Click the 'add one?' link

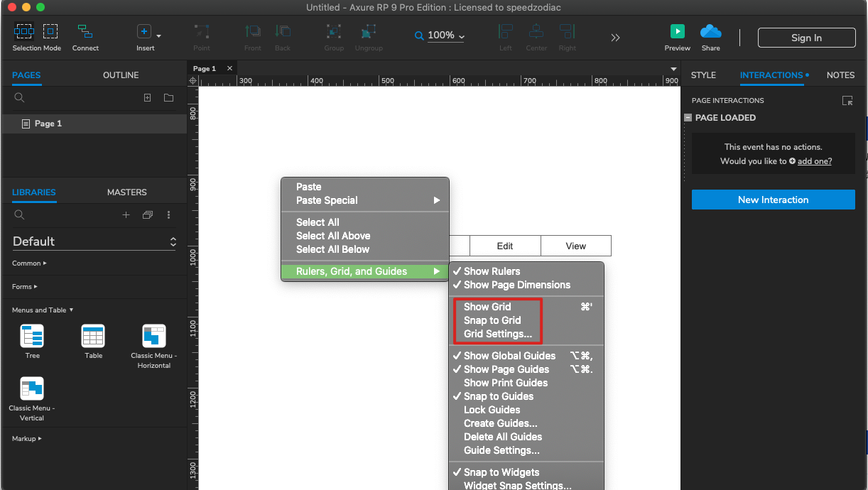[815, 161]
